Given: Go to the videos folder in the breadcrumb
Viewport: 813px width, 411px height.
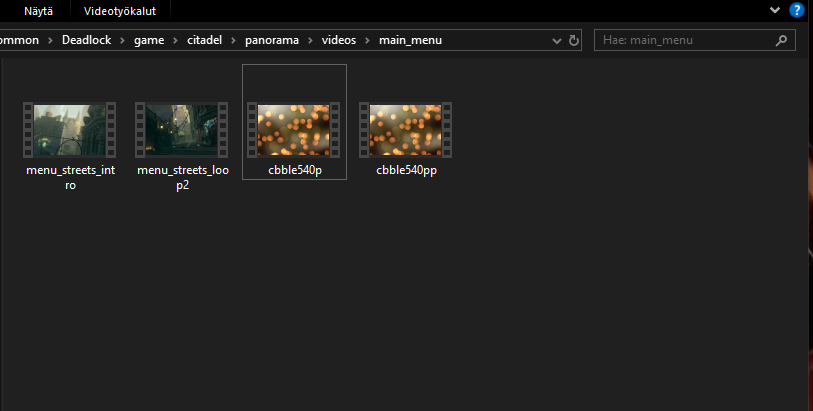Looking at the screenshot, I should [339, 40].
